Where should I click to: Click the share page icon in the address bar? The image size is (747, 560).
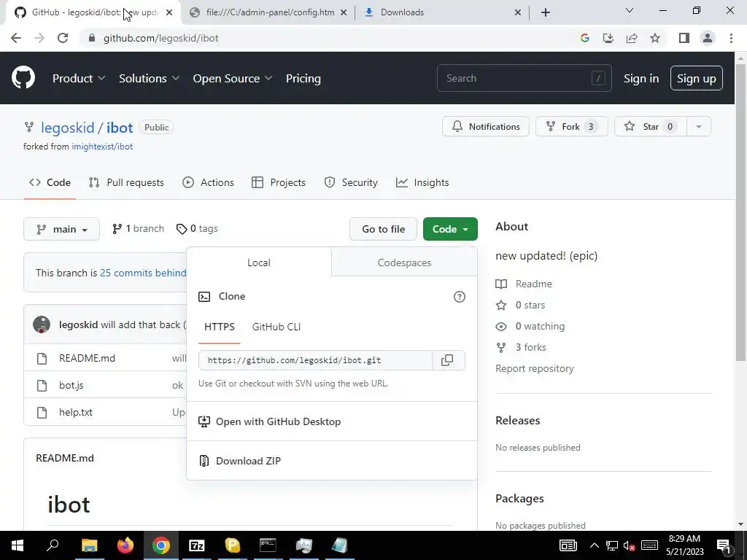pos(632,38)
